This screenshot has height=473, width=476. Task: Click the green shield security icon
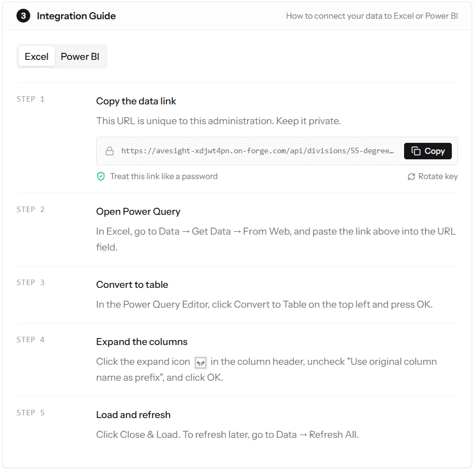coord(101,176)
